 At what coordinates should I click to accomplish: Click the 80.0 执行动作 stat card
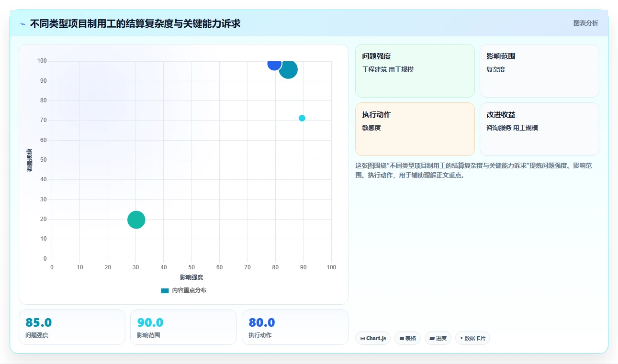pos(295,327)
